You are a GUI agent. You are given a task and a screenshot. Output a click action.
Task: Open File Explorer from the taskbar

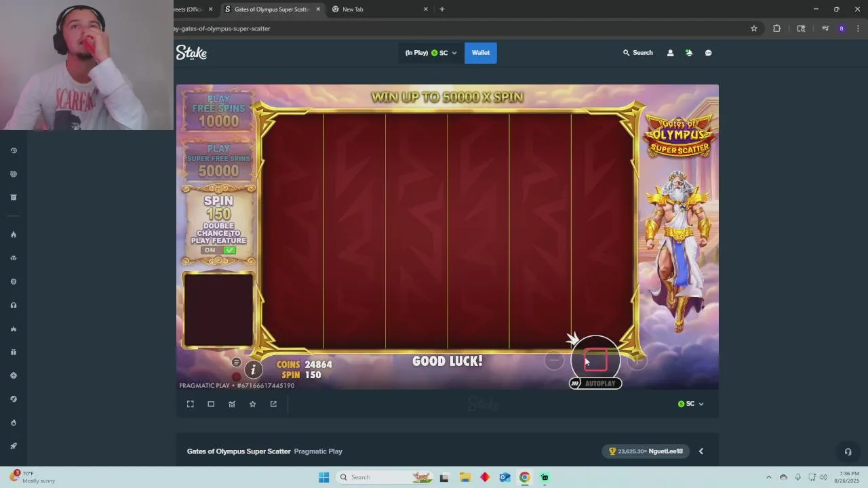pyautogui.click(x=465, y=477)
